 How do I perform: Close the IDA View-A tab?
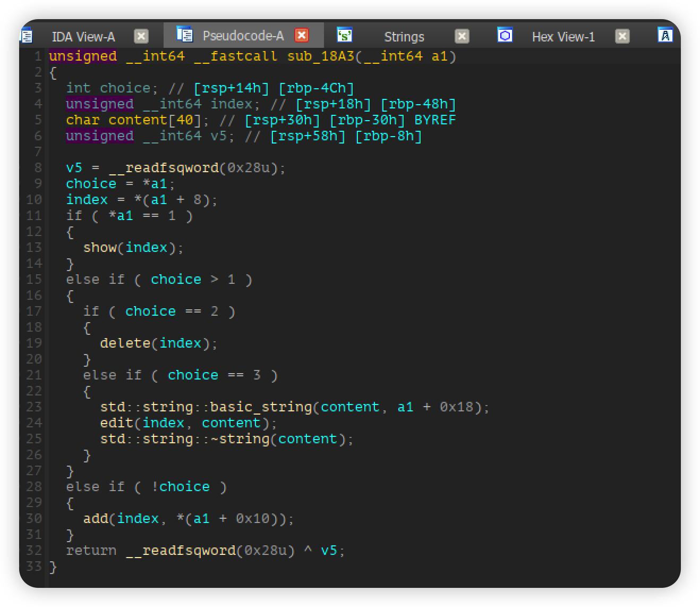pos(141,36)
